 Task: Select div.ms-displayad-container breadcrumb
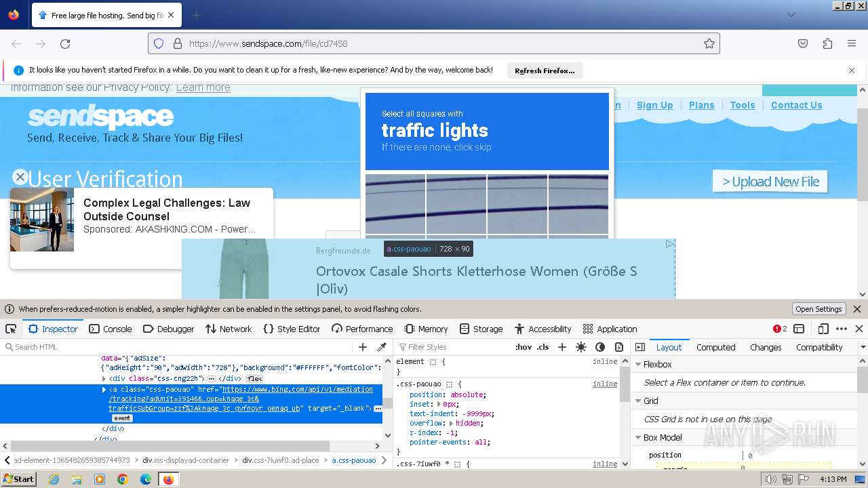(186, 460)
